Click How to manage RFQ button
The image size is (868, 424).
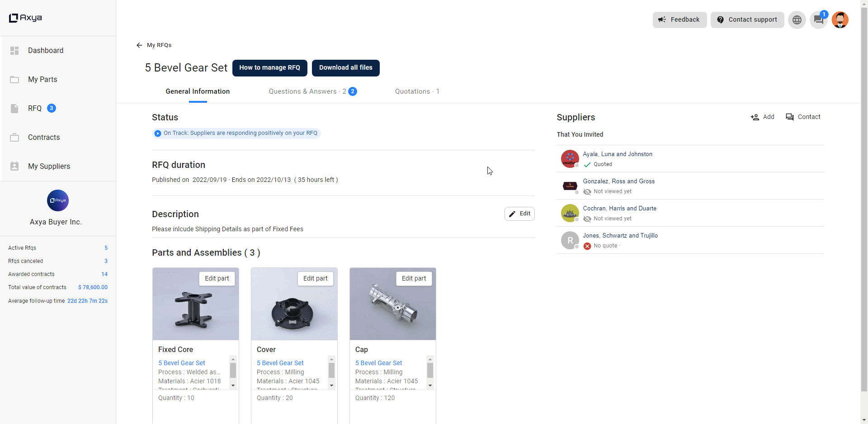270,68
